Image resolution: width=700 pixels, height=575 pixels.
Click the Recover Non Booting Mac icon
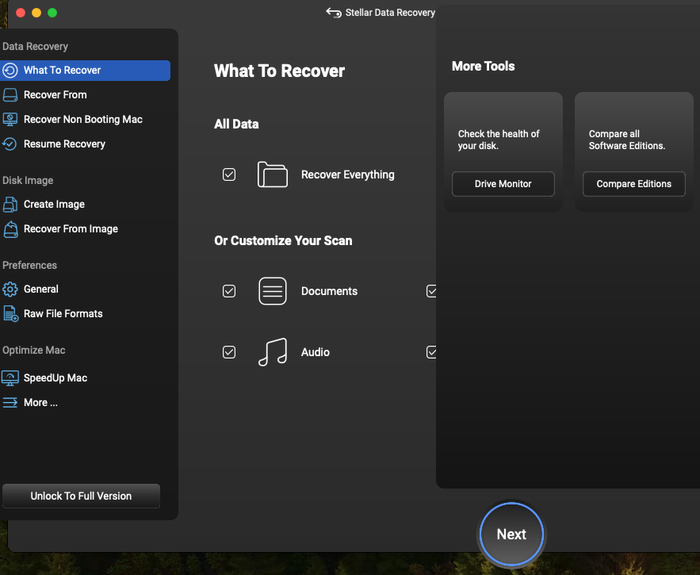coord(10,120)
